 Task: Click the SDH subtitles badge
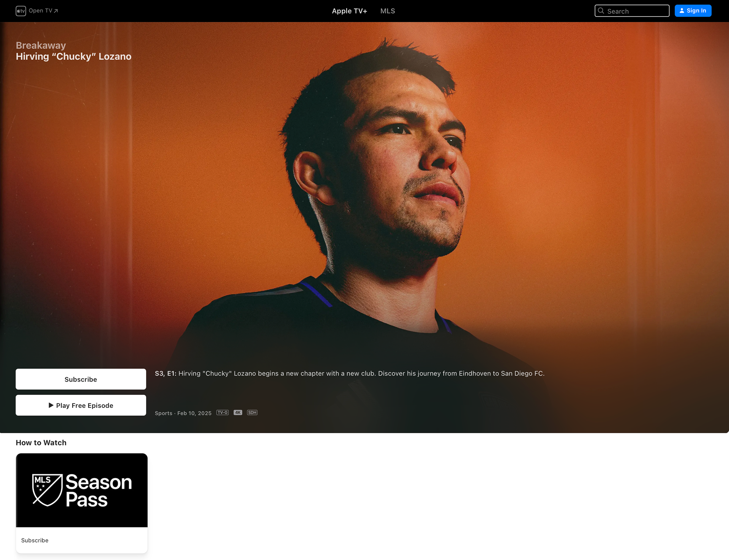click(x=252, y=412)
